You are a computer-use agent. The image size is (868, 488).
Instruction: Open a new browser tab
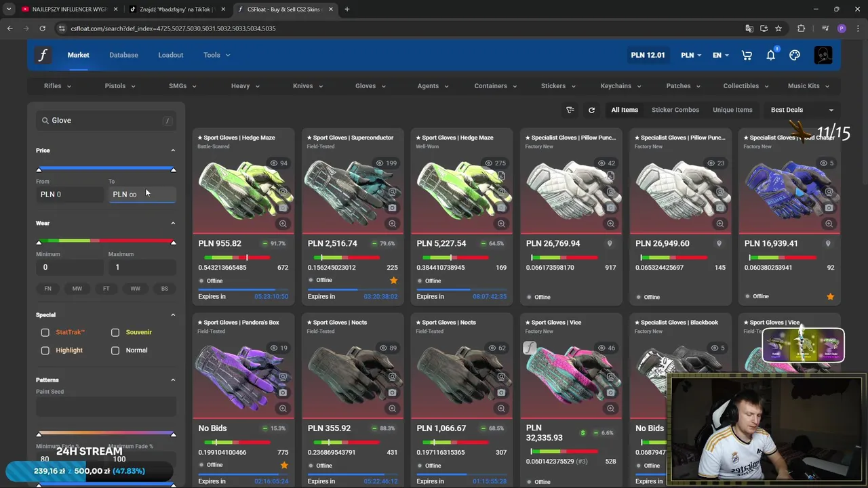pyautogui.click(x=347, y=9)
